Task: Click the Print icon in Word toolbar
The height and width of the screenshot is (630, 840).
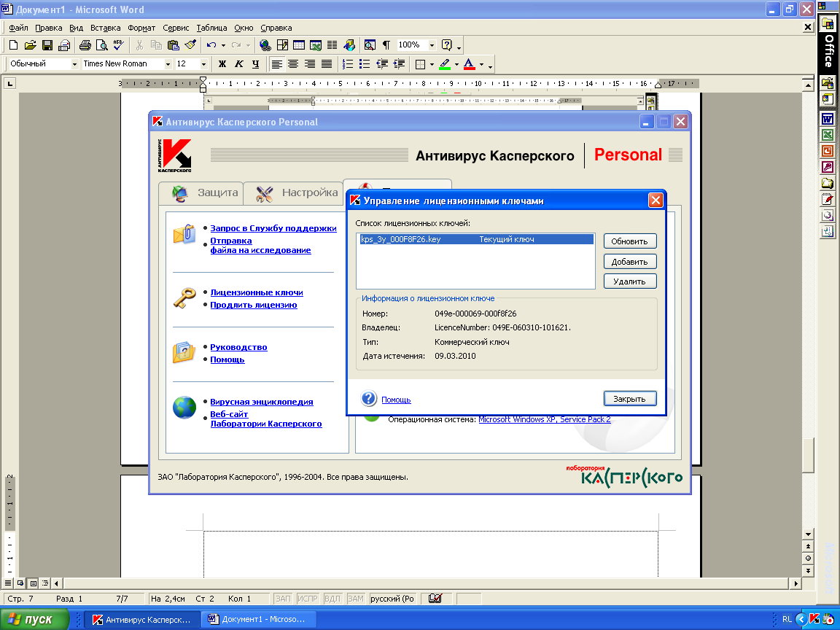Action: 85,45
